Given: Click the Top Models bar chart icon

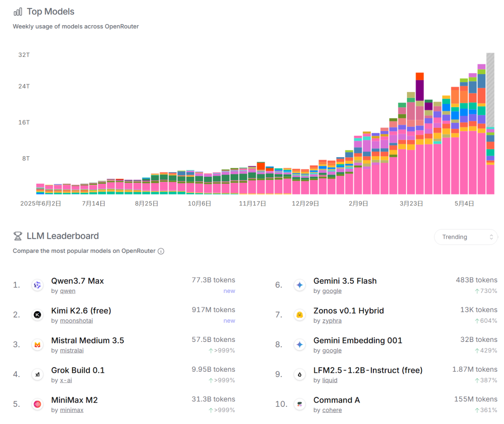Looking at the screenshot, I should click(18, 12).
